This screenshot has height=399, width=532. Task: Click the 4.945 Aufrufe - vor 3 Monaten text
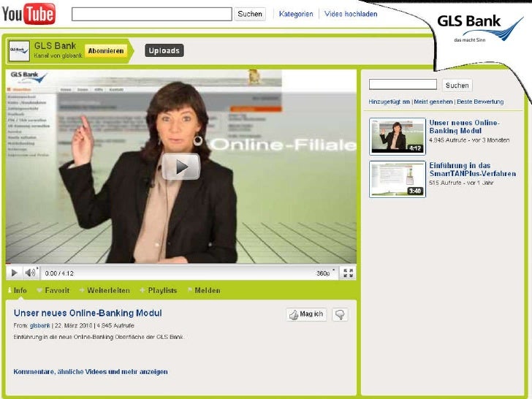(x=469, y=140)
